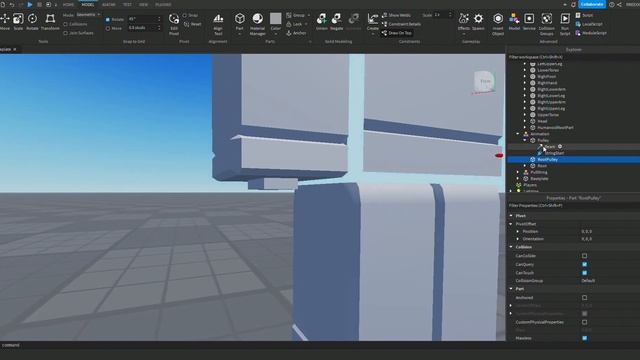Expand the PivotOffset Position row
This screenshot has width=640, height=360.
(518, 231)
